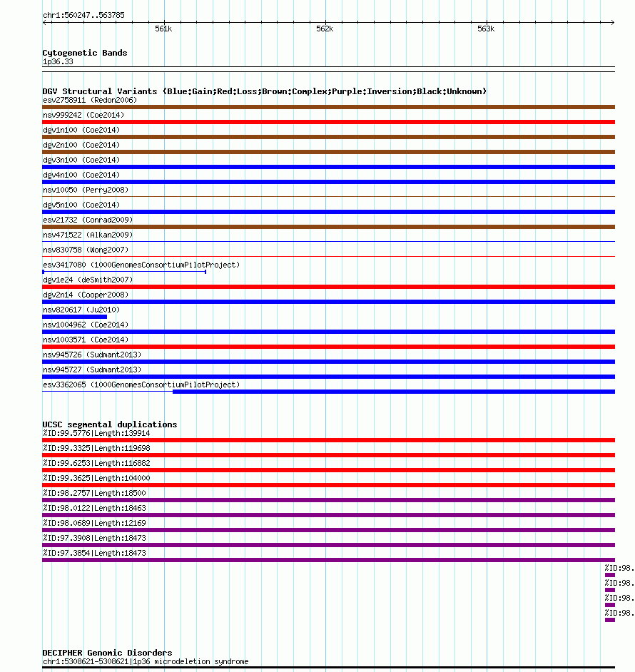Image resolution: width=635 pixels, height=672 pixels.
Task: Open the esv21732 (Conrad2009) variant label
Action: pyautogui.click(x=88, y=220)
